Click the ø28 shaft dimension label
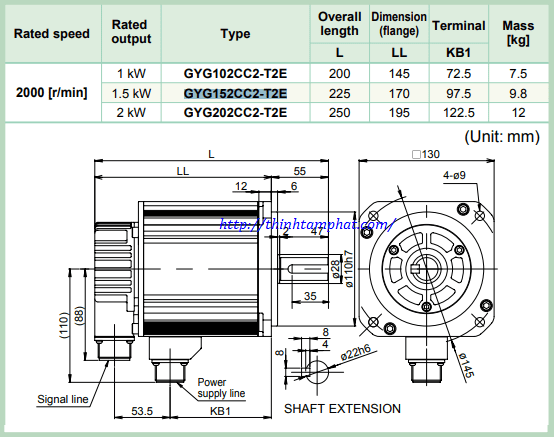Viewport: 554px width, 437px height. [x=336, y=269]
